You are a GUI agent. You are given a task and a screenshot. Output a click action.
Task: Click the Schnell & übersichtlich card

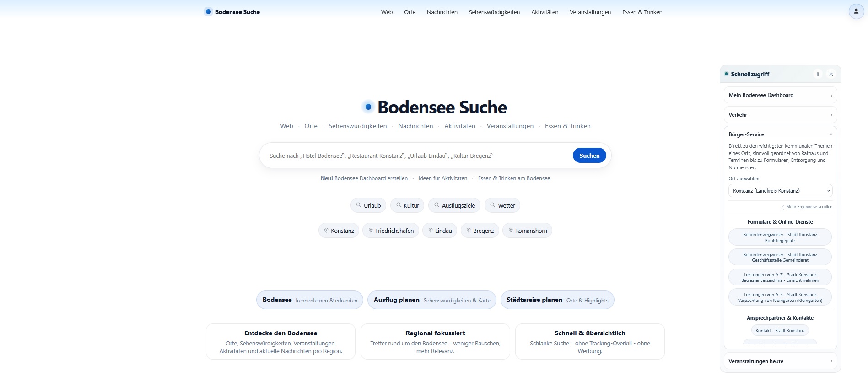[x=590, y=342]
